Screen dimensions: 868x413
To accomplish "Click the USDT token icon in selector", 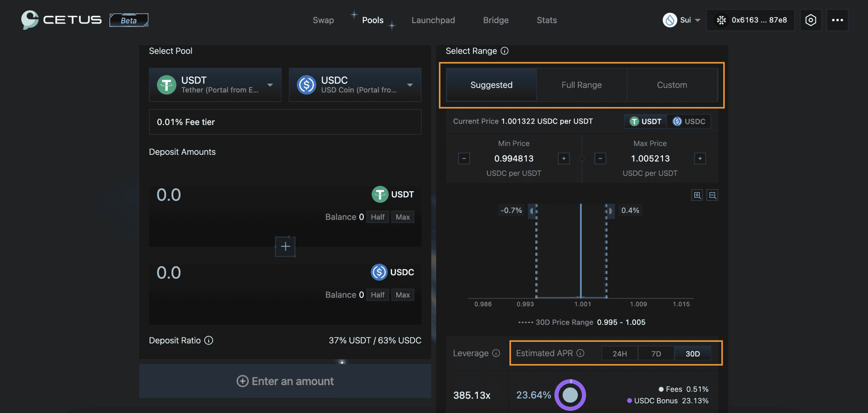I will (166, 84).
